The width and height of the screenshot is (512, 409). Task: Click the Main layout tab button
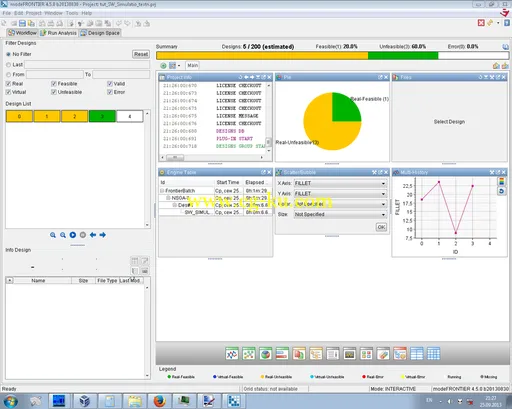coord(193,65)
